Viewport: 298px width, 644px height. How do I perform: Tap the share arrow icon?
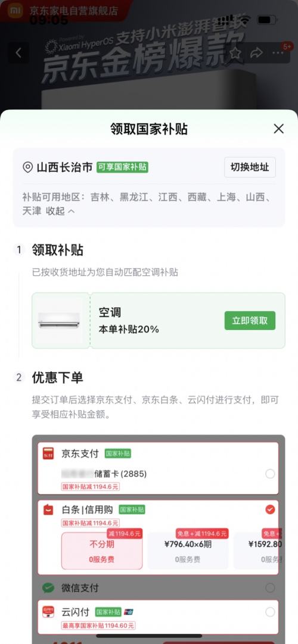256,53
